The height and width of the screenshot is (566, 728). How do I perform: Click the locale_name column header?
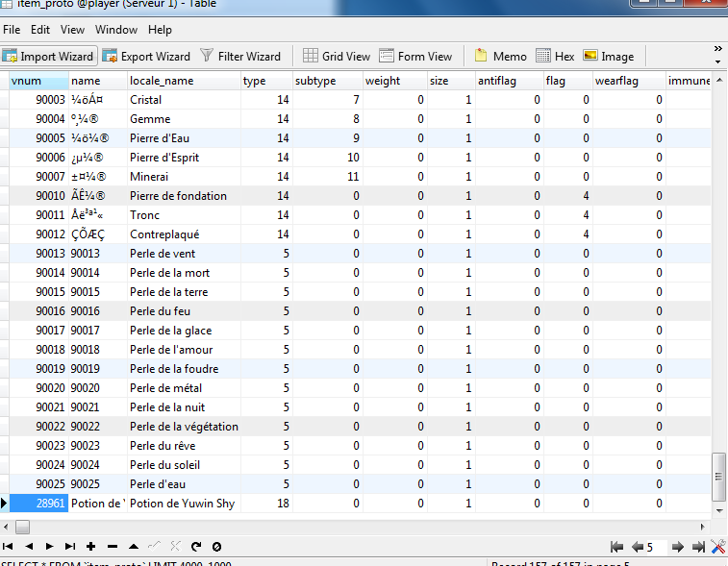tap(184, 81)
